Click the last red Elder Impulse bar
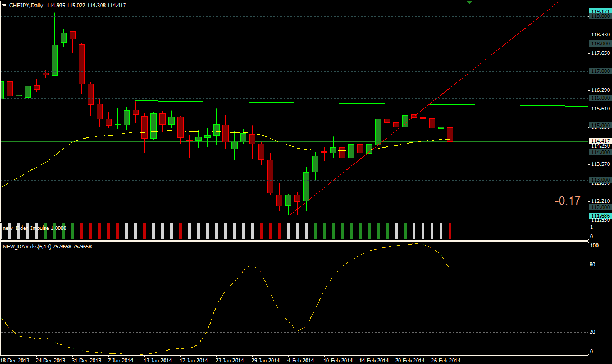 [x=450, y=231]
